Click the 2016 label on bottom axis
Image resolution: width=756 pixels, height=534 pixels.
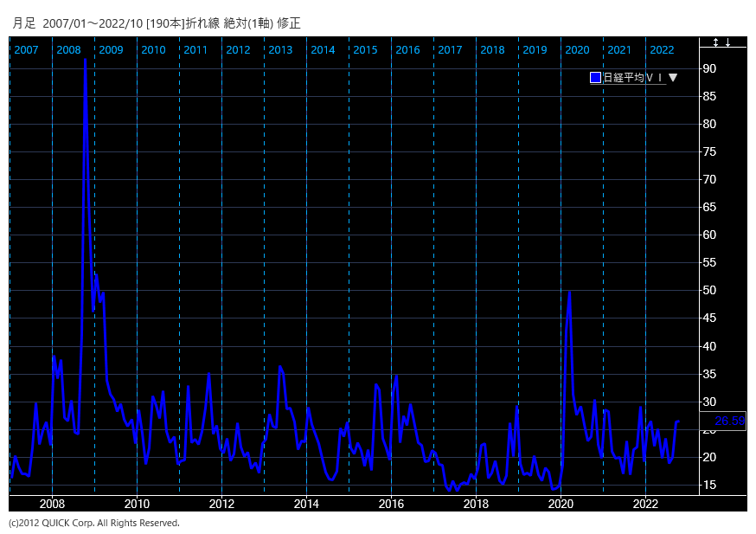tap(391, 504)
